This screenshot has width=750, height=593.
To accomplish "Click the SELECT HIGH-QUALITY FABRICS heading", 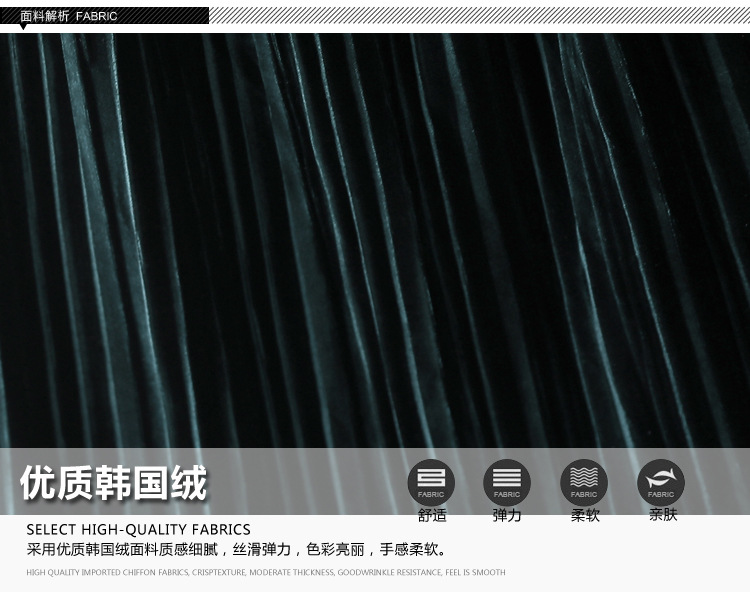I will [x=138, y=529].
